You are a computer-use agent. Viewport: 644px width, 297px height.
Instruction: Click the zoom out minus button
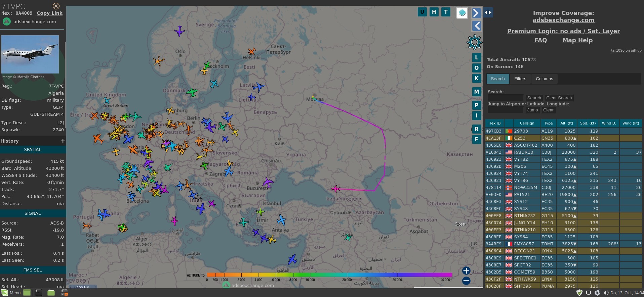pos(466,281)
